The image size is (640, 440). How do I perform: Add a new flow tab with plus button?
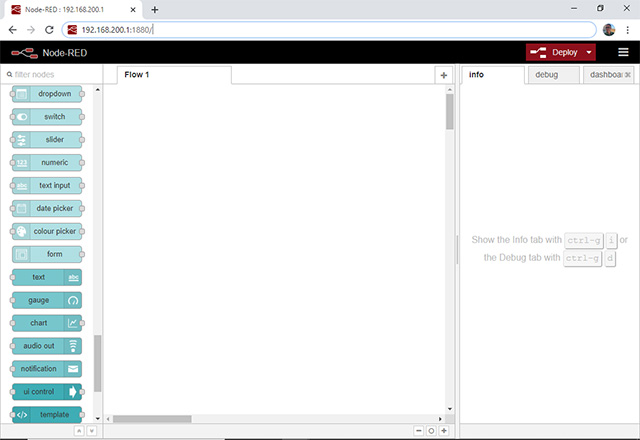pos(443,75)
